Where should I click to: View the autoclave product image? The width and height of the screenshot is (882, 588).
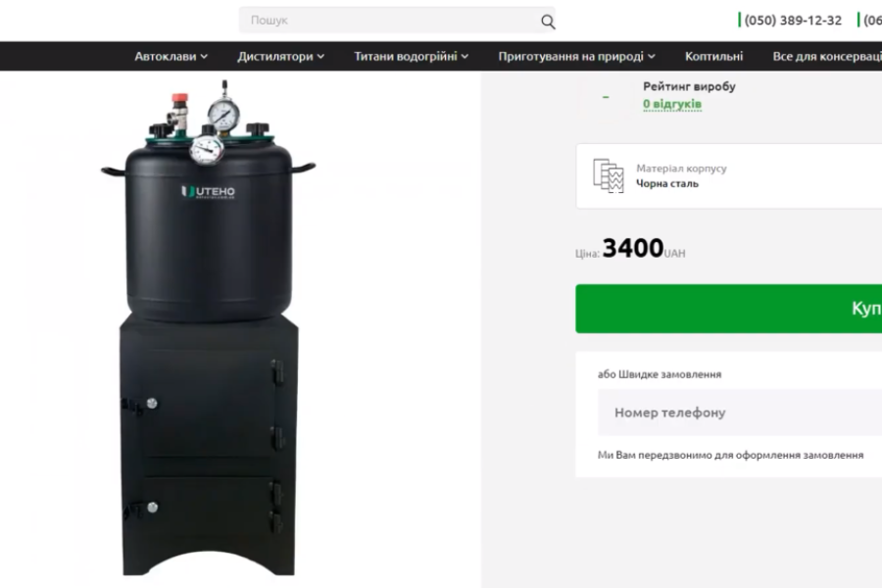pyautogui.click(x=208, y=328)
